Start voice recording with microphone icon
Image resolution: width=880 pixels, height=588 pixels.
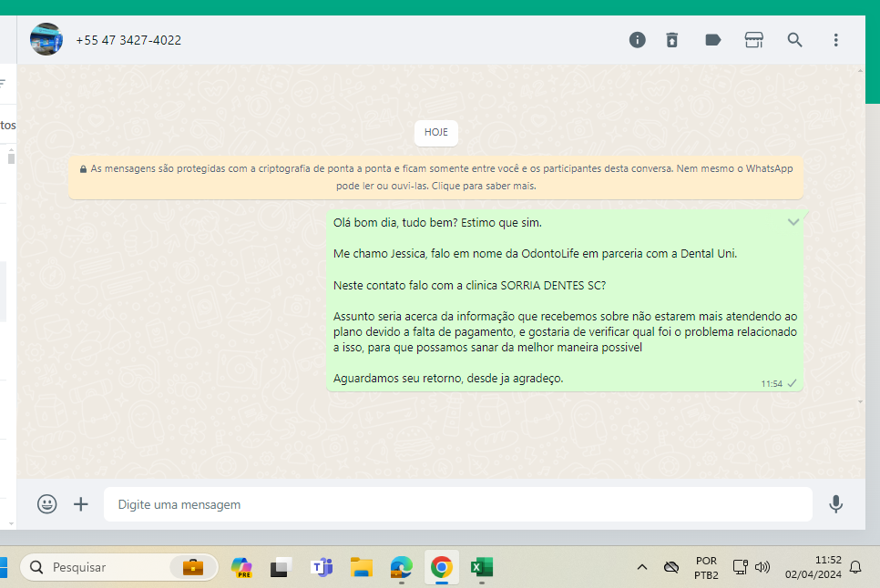point(835,504)
